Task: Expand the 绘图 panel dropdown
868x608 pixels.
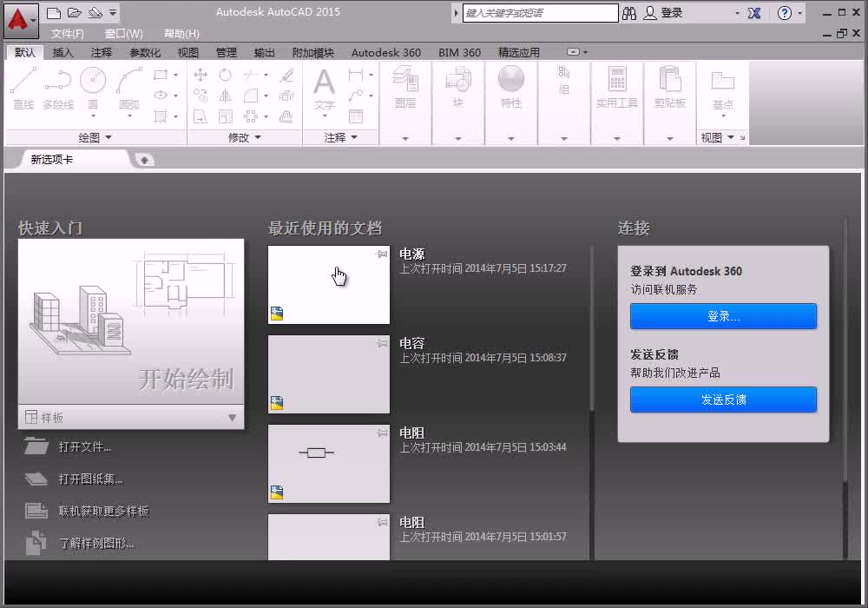Action: [95, 137]
